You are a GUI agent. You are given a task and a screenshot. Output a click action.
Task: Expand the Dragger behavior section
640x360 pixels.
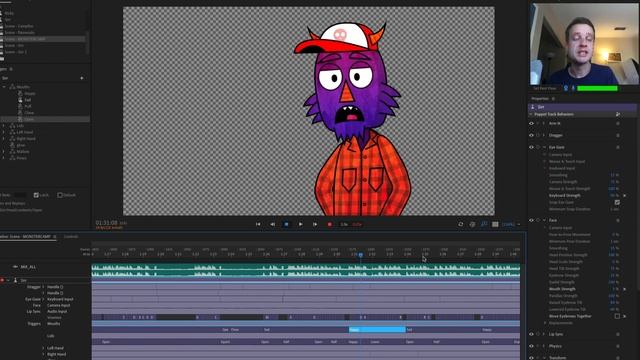click(544, 135)
